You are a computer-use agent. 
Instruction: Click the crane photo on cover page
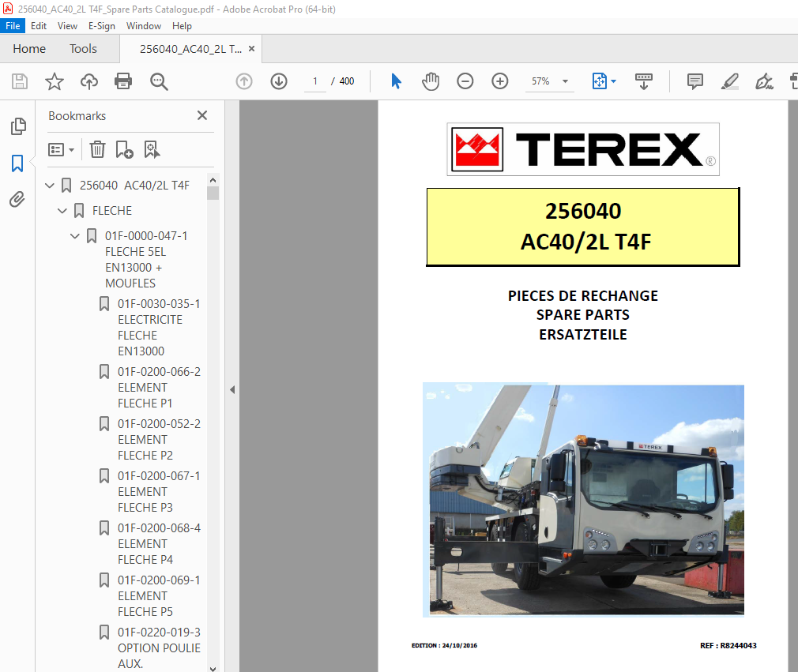583,500
